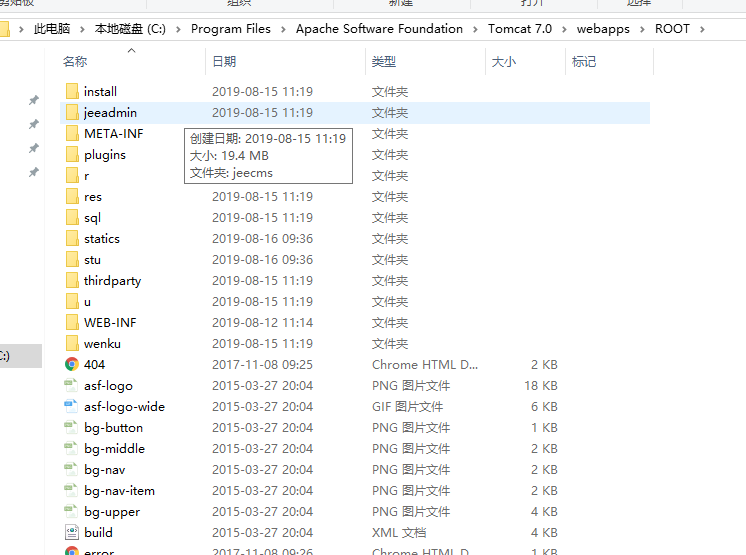Click the thirdparty folder icon
This screenshot has height=555, width=746.
coord(72,281)
